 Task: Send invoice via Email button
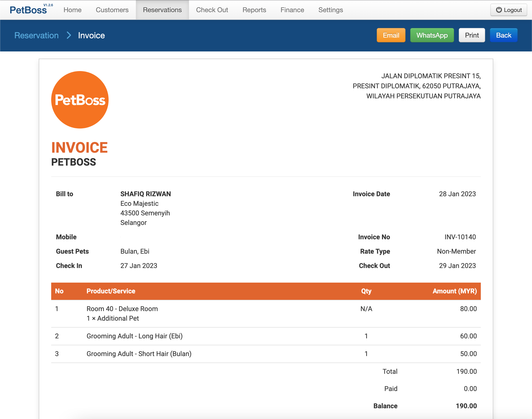pyautogui.click(x=391, y=35)
